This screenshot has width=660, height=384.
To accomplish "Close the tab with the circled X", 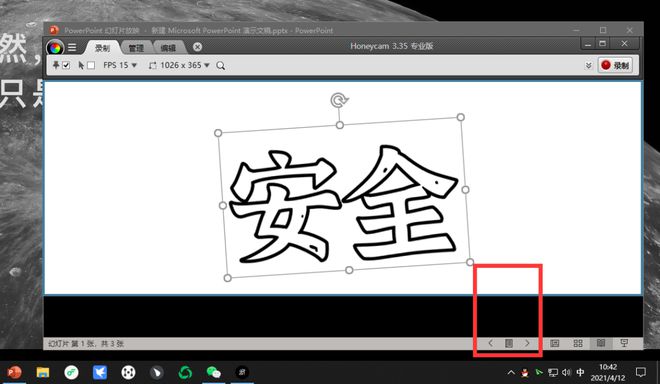I will point(197,47).
